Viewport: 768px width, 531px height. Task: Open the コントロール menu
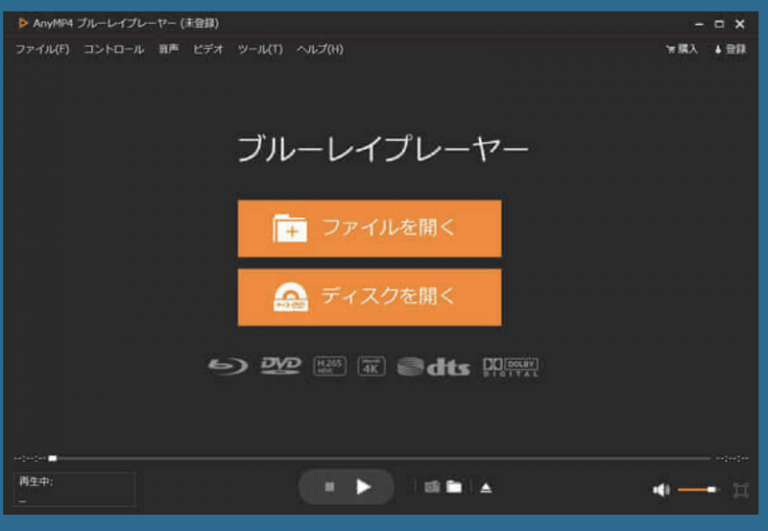coord(113,49)
